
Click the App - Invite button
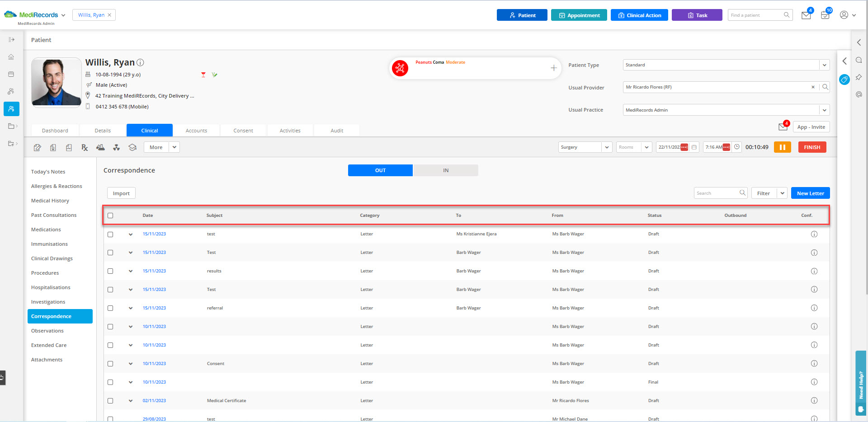click(811, 127)
